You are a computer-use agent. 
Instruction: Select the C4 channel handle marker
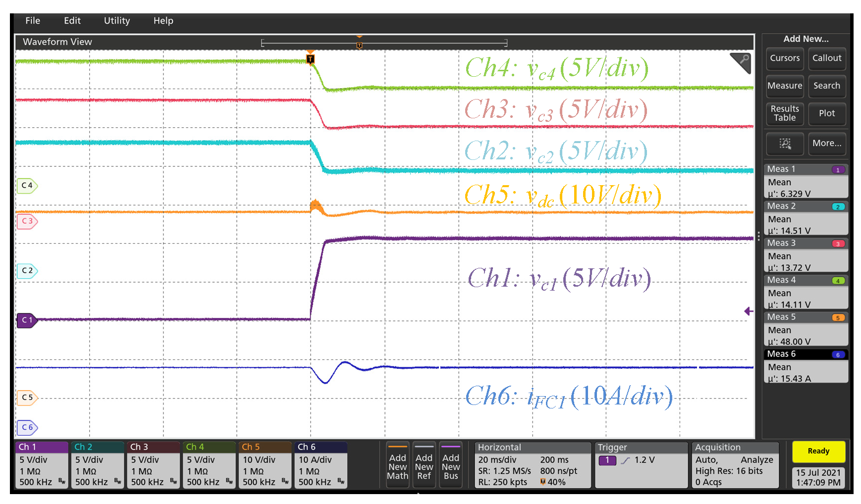27,186
